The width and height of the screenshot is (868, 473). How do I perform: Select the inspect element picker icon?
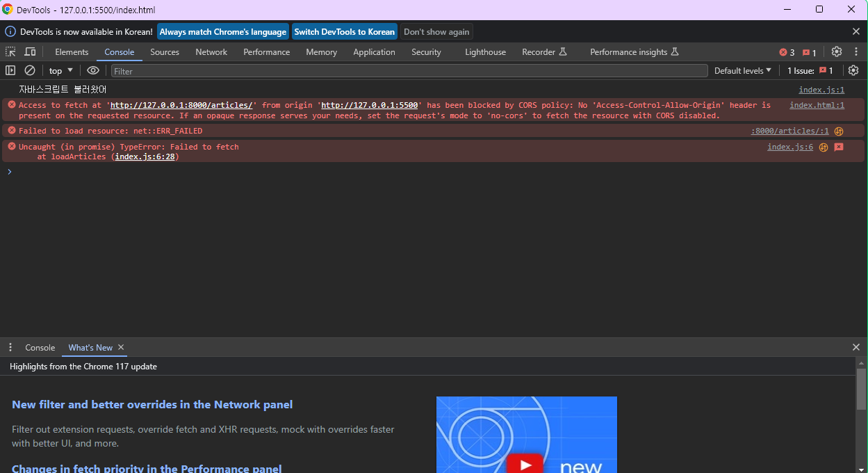click(10, 52)
